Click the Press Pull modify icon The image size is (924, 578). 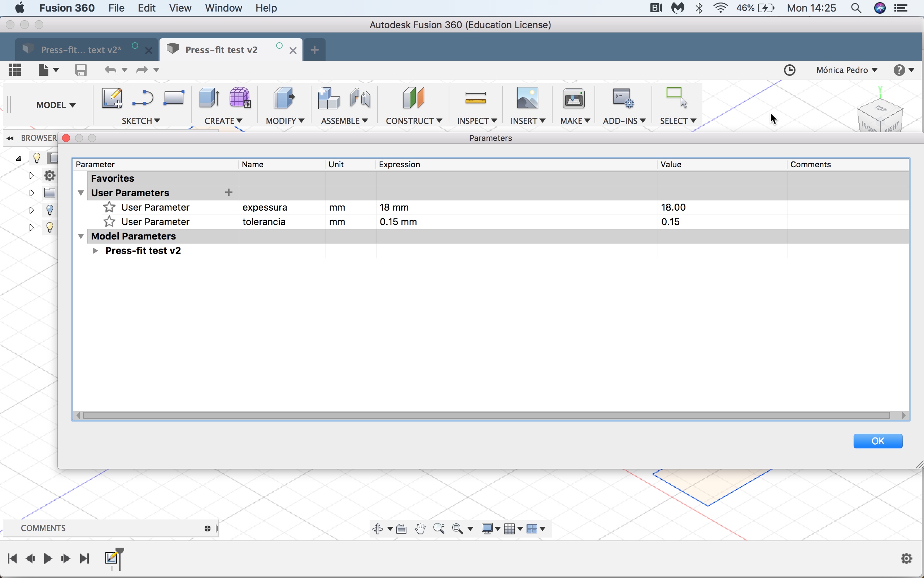(x=284, y=98)
